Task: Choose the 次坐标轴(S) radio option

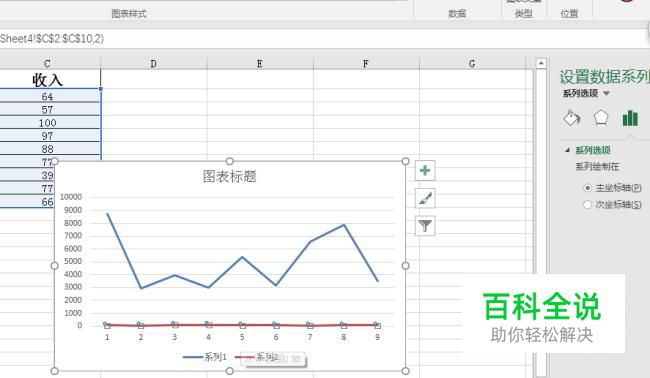Action: (587, 204)
